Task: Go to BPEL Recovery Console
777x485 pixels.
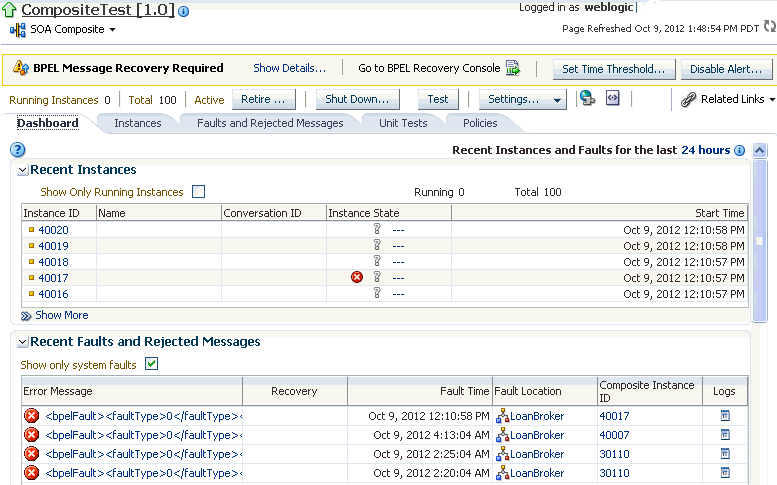Action: click(429, 68)
